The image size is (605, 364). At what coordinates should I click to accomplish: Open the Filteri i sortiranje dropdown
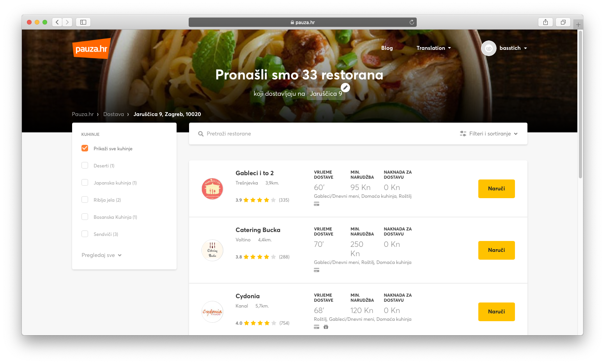(489, 134)
